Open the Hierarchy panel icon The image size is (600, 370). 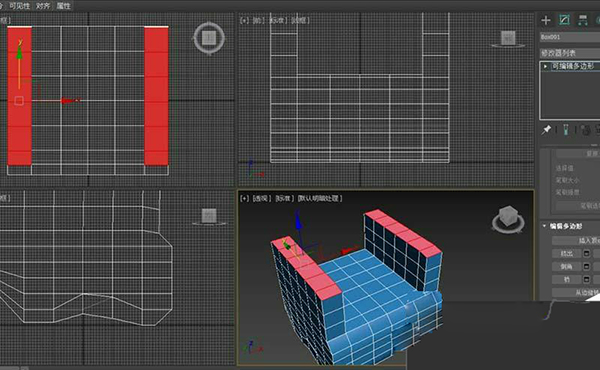click(x=582, y=20)
